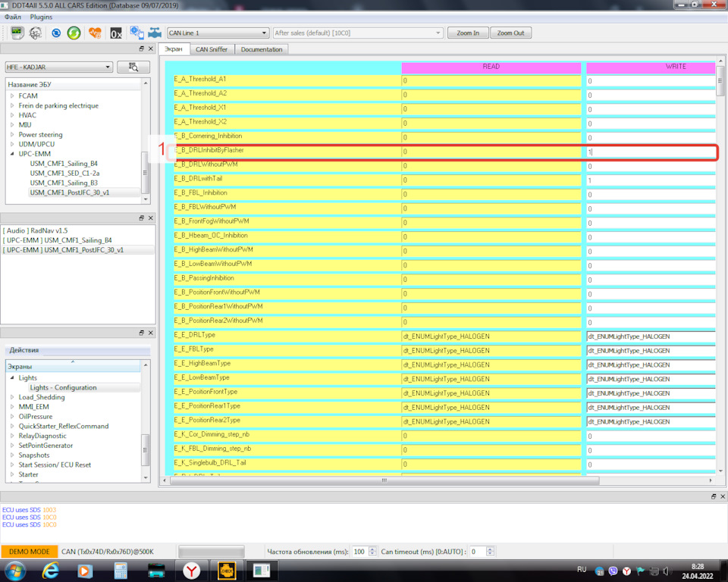Select USM_CMF1_Sailing_B4 under UPC-EMM tree

64,164
